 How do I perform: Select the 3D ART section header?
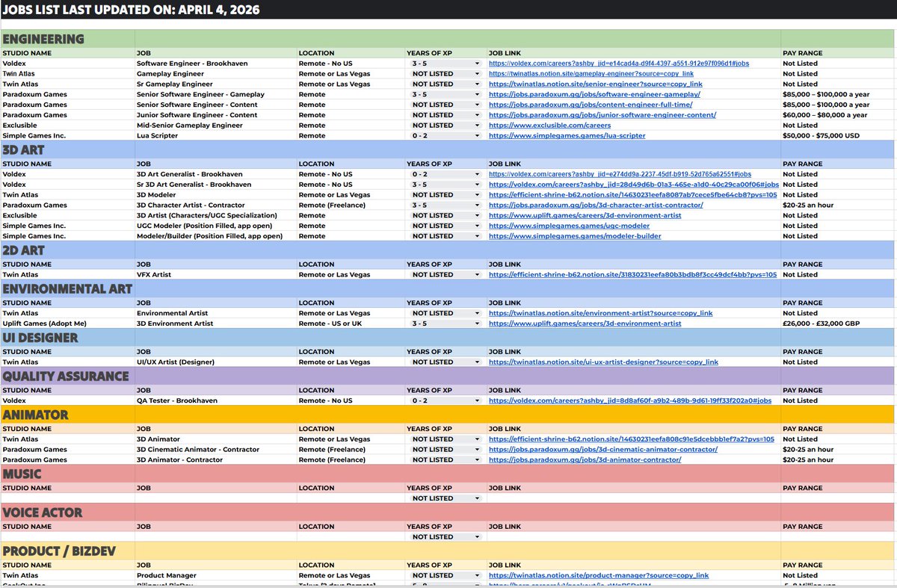click(x=23, y=149)
